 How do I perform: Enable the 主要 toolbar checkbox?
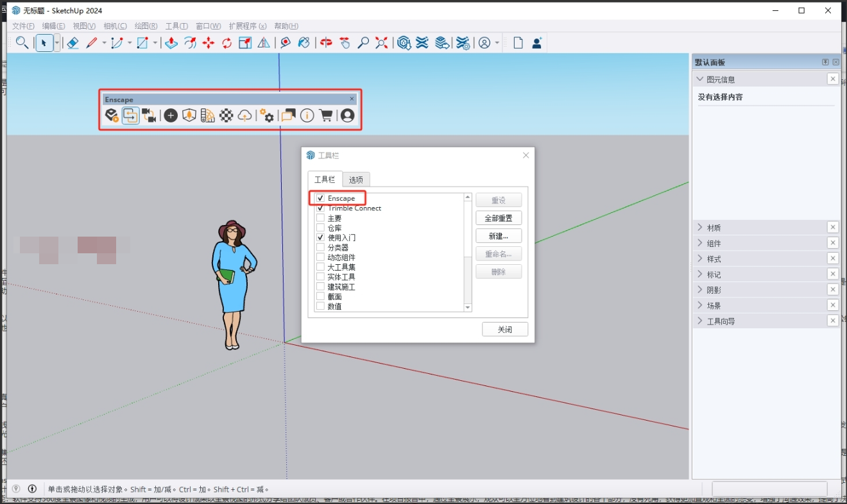320,218
